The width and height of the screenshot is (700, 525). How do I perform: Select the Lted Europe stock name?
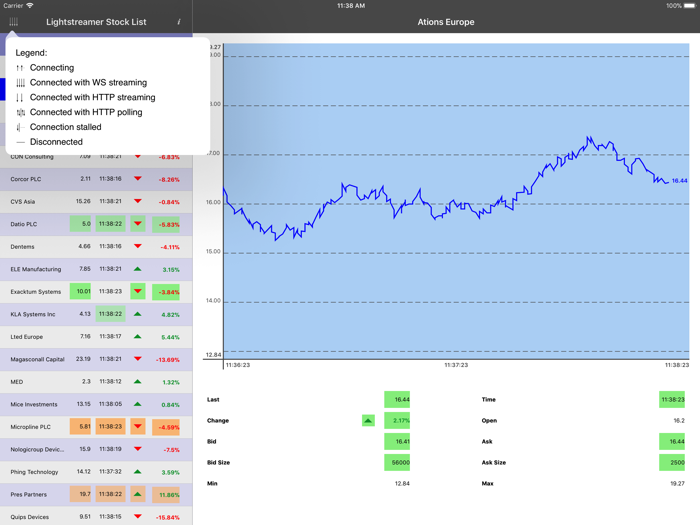pyautogui.click(x=27, y=337)
